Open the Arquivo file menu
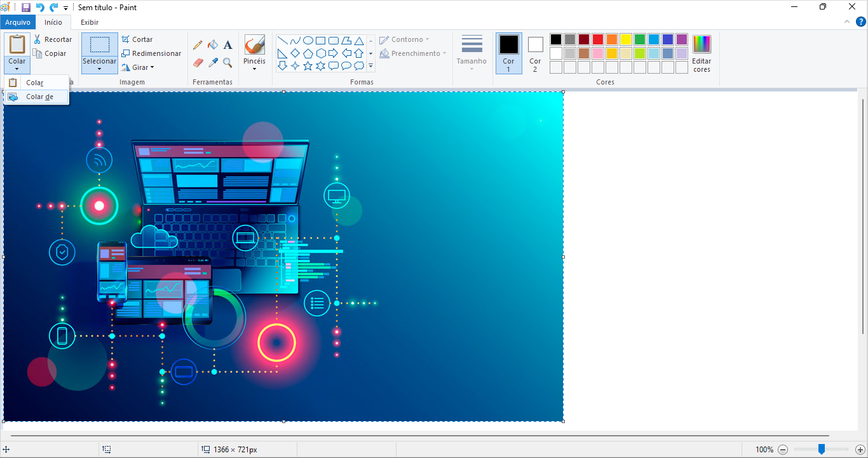 18,22
